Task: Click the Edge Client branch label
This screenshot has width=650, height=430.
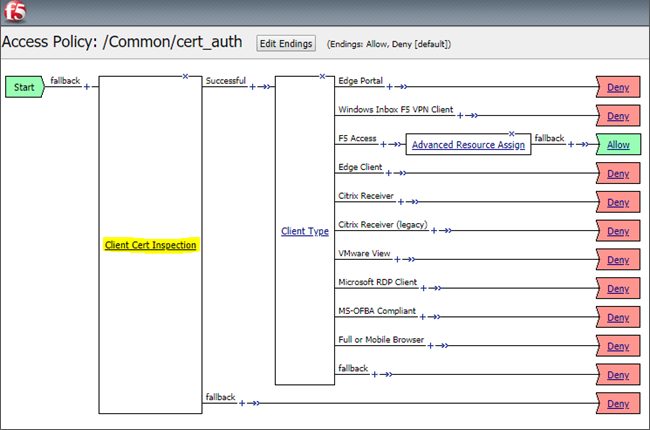Action: point(360,167)
